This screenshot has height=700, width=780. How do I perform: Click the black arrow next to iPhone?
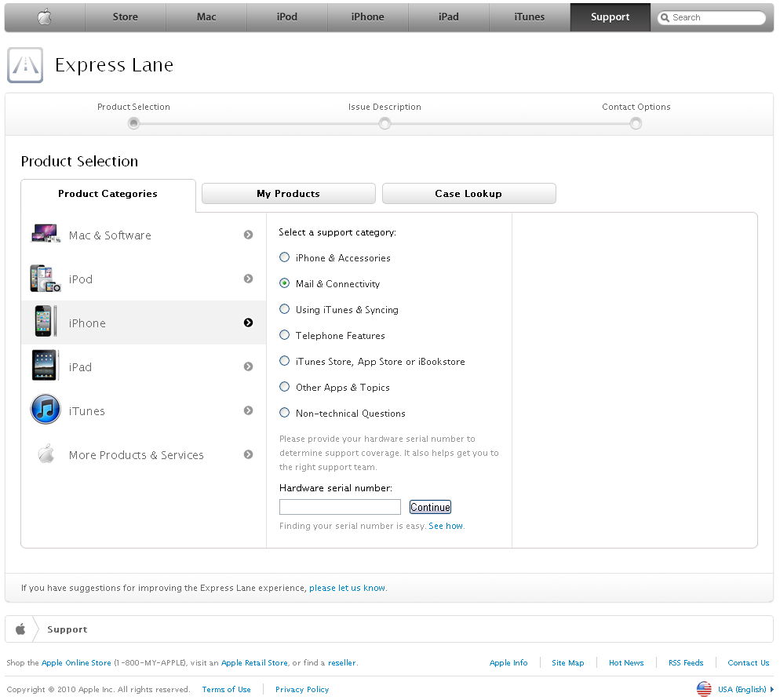(248, 323)
